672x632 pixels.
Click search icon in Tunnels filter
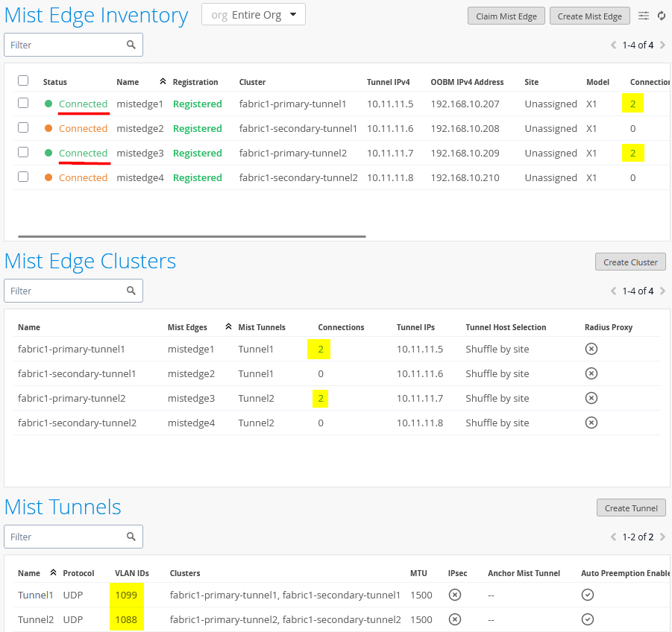point(131,537)
